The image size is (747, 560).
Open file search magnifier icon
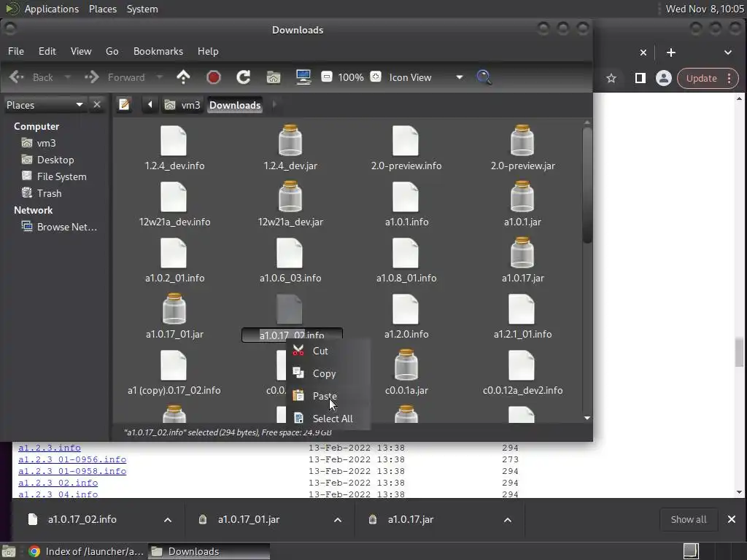pyautogui.click(x=484, y=77)
